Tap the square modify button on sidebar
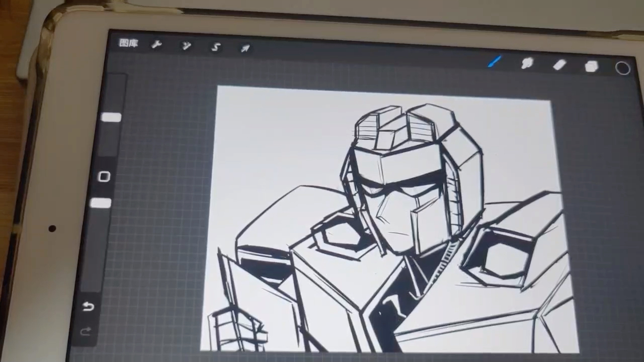The image size is (644, 362). (x=104, y=176)
